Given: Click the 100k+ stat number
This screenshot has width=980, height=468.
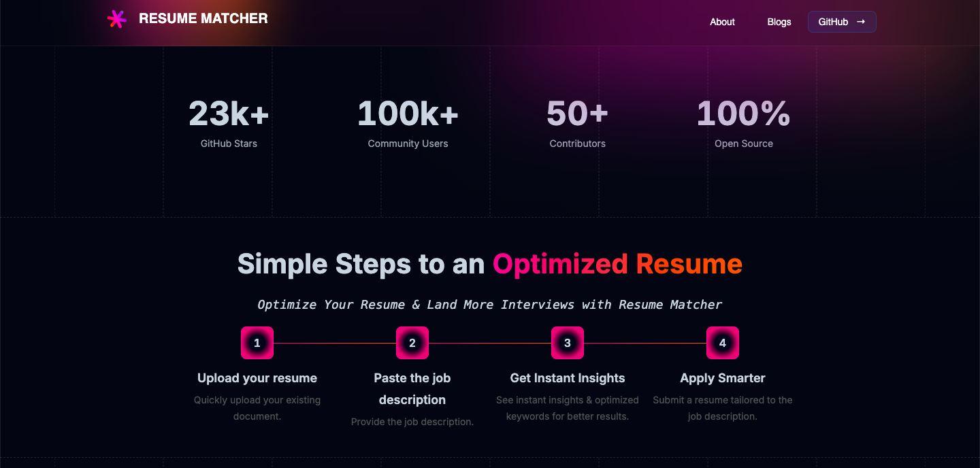Looking at the screenshot, I should pyautogui.click(x=408, y=113).
